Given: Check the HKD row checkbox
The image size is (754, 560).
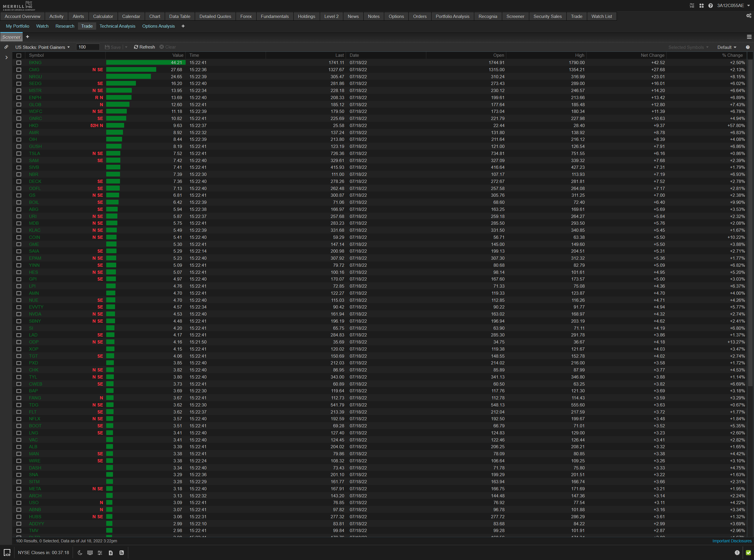Looking at the screenshot, I should pyautogui.click(x=19, y=125).
